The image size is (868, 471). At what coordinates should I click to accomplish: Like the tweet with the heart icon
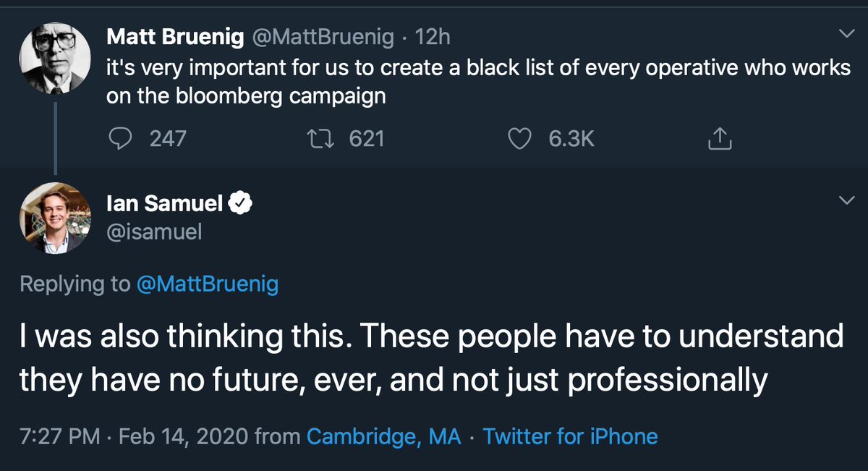(x=519, y=139)
